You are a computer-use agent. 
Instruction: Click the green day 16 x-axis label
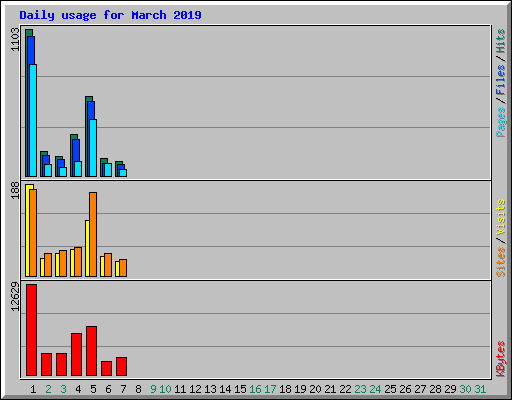[255, 389]
